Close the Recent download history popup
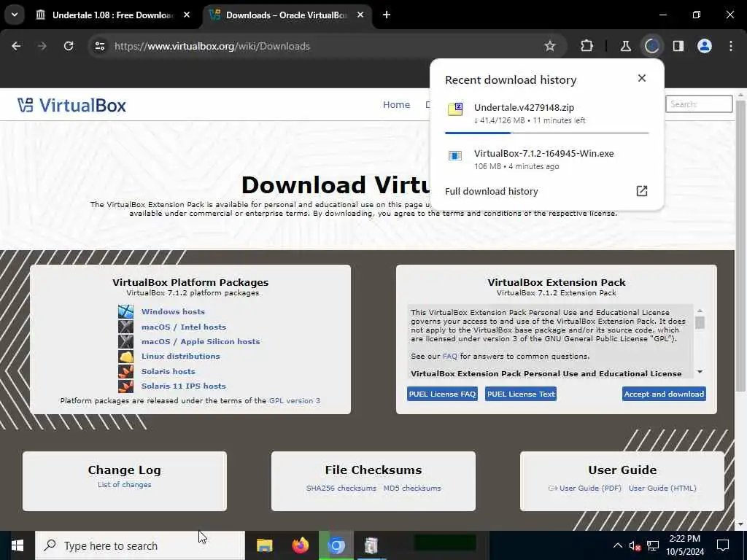The height and width of the screenshot is (560, 747). 642,78
